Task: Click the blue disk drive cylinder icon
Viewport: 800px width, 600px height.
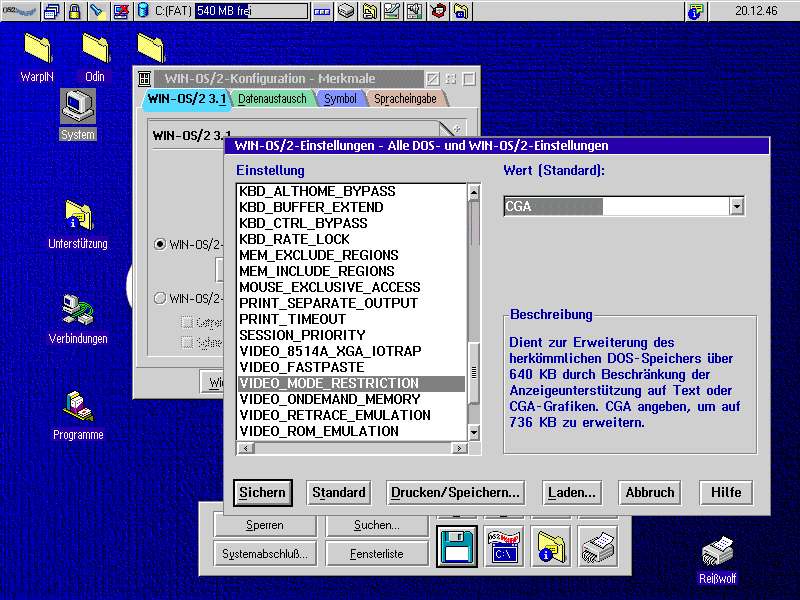Action: [143, 11]
